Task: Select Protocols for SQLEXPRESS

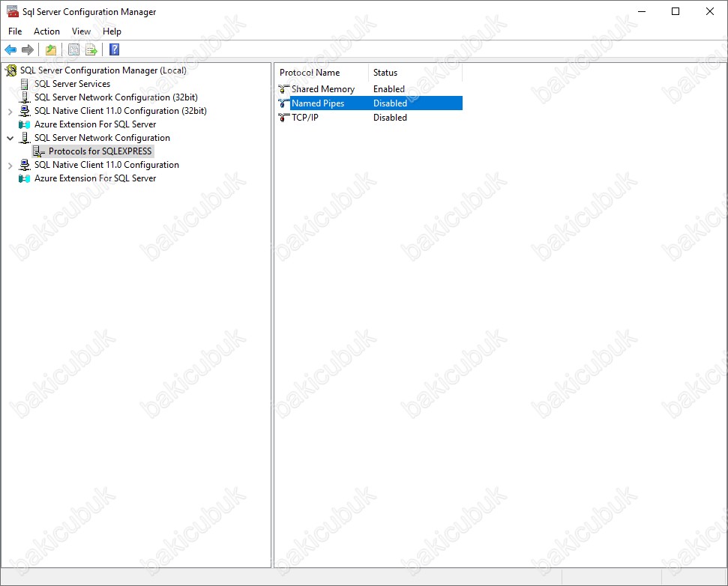Action: click(100, 151)
